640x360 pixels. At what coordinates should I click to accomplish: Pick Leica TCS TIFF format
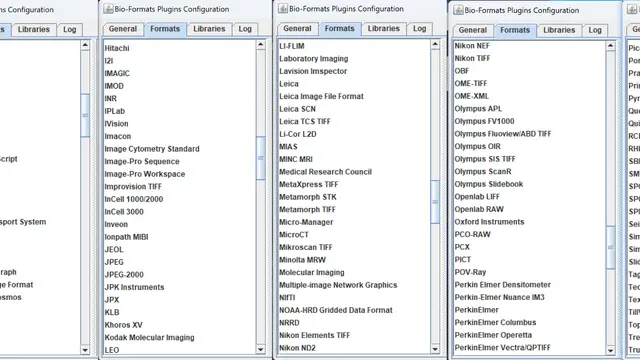305,122
